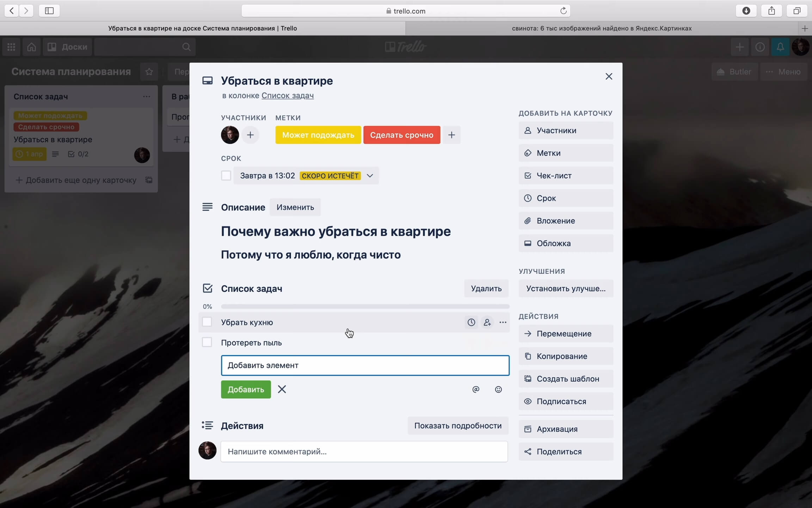Delete checklist with Удалить button
Viewport: 812px width, 508px height.
click(486, 289)
